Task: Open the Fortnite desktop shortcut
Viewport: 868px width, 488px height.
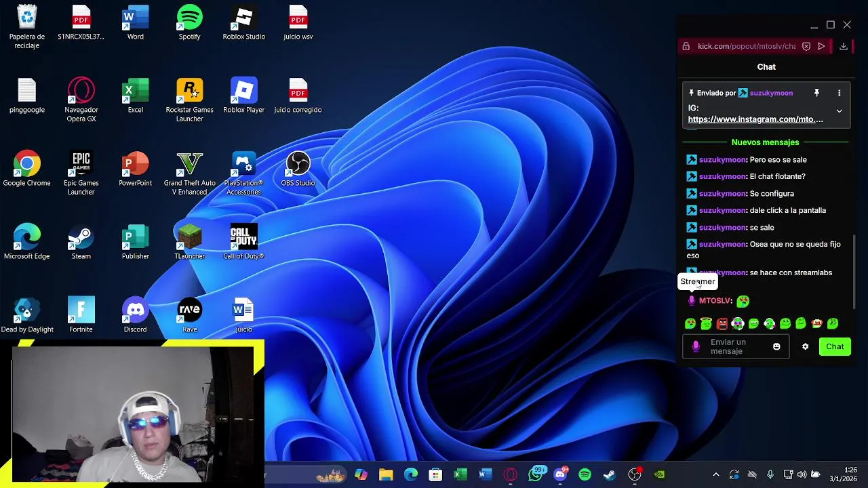Action: coord(81,316)
